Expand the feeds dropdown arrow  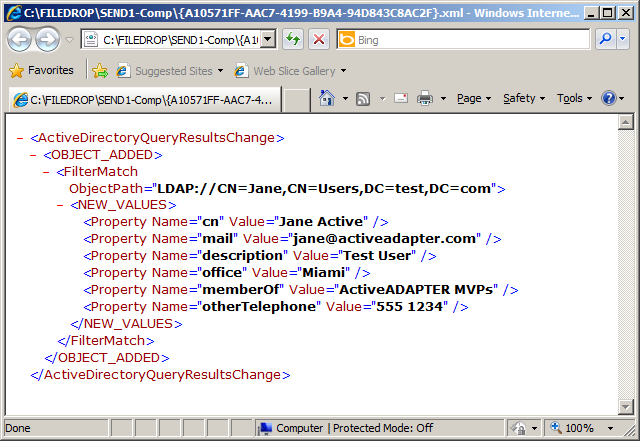(382, 98)
